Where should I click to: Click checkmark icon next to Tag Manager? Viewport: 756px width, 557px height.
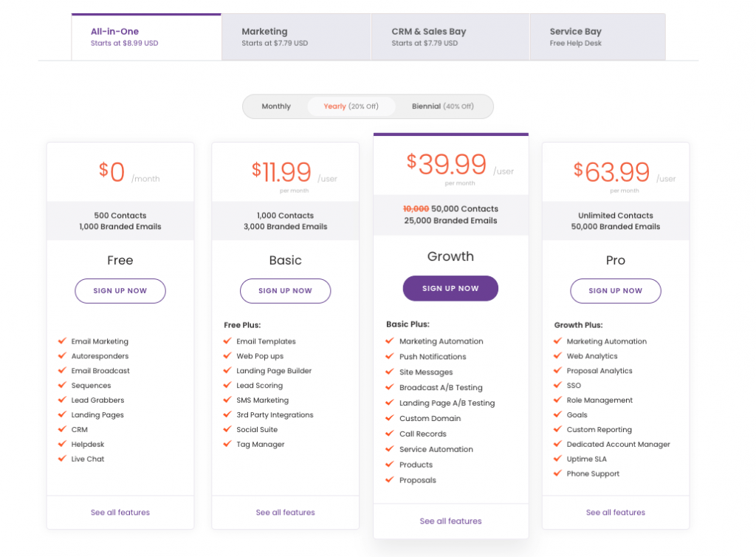point(227,444)
